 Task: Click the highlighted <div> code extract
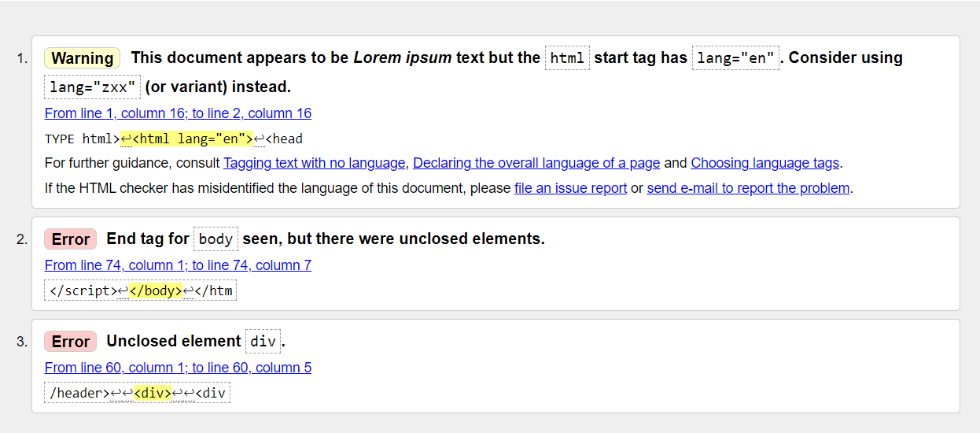[x=153, y=394]
